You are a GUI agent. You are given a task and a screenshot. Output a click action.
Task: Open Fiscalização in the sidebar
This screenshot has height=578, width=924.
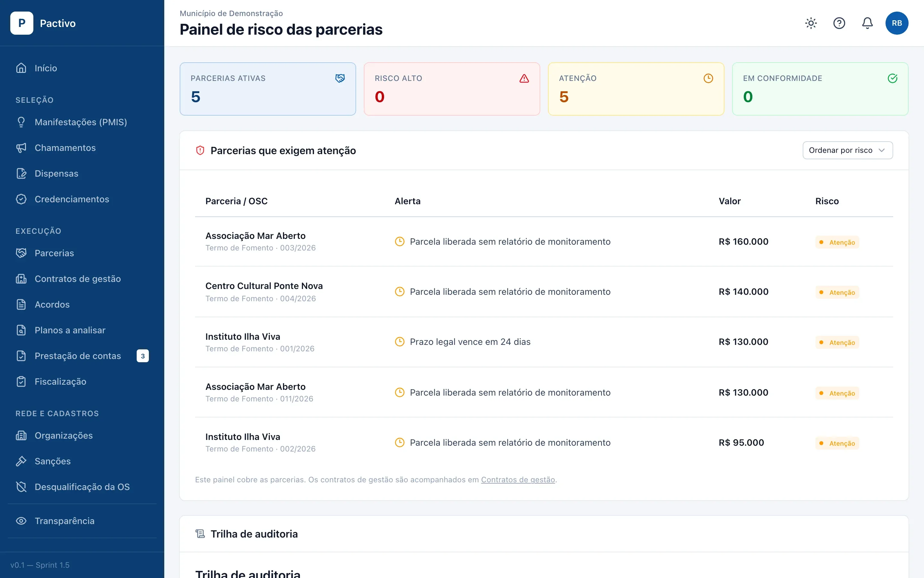(x=82, y=381)
